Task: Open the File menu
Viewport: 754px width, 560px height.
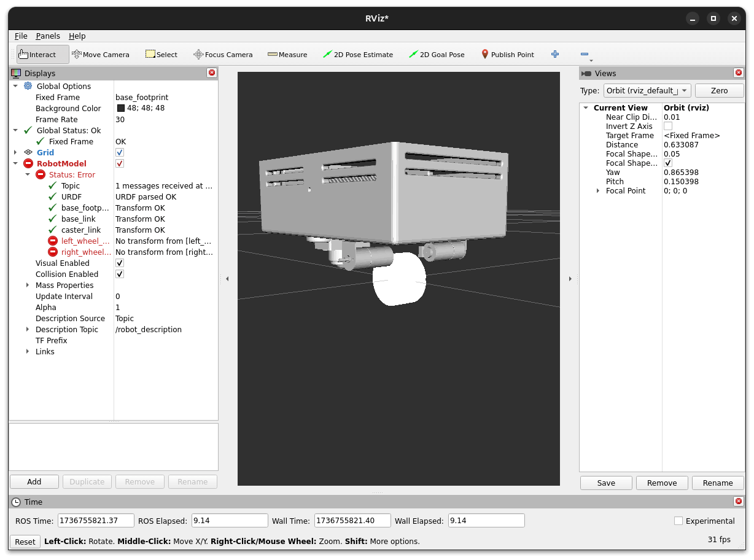Action: (x=21, y=36)
